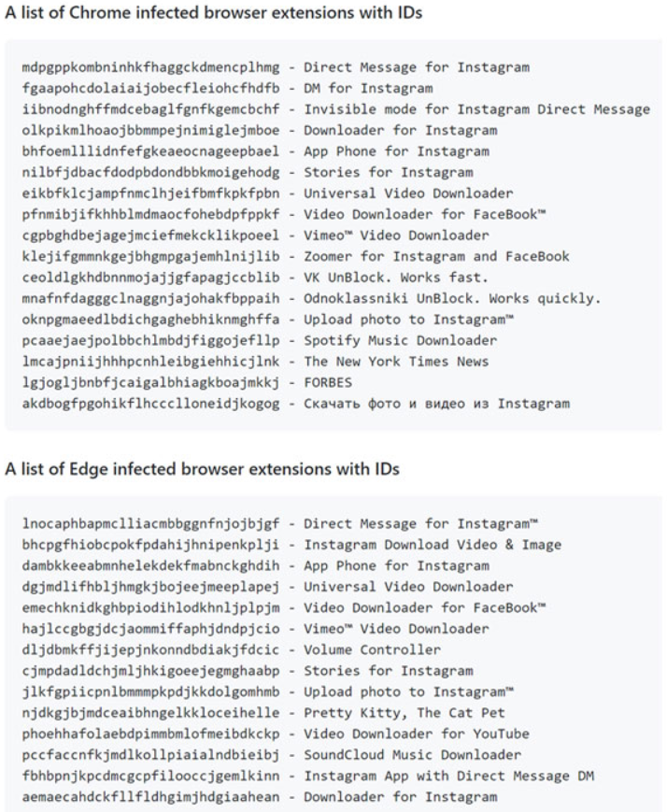Click the Chrome infected extensions list heading

[x=213, y=12]
